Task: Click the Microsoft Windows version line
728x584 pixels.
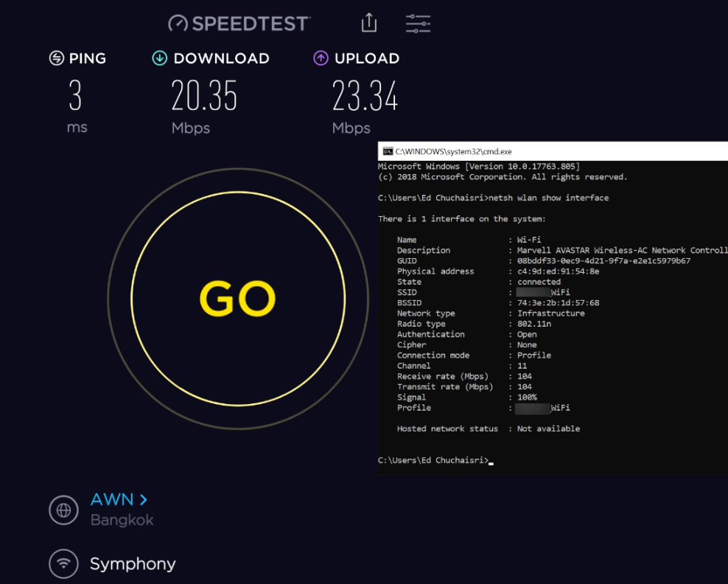Action: (479, 167)
